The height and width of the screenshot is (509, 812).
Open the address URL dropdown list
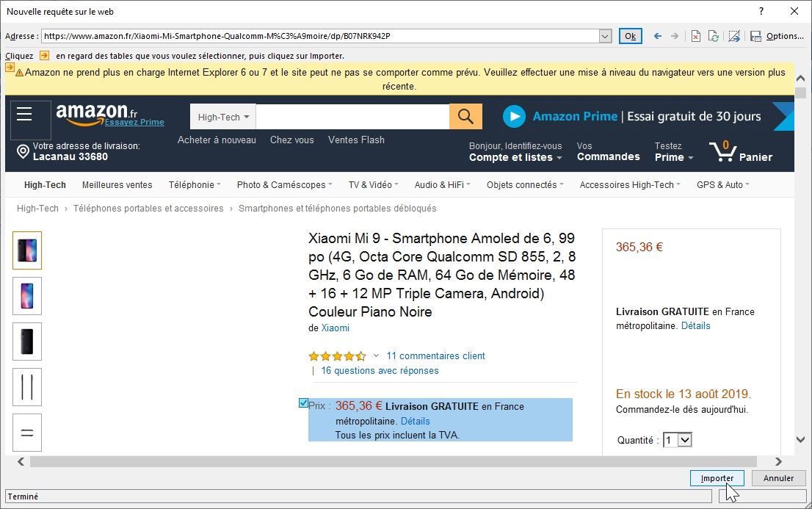[605, 36]
